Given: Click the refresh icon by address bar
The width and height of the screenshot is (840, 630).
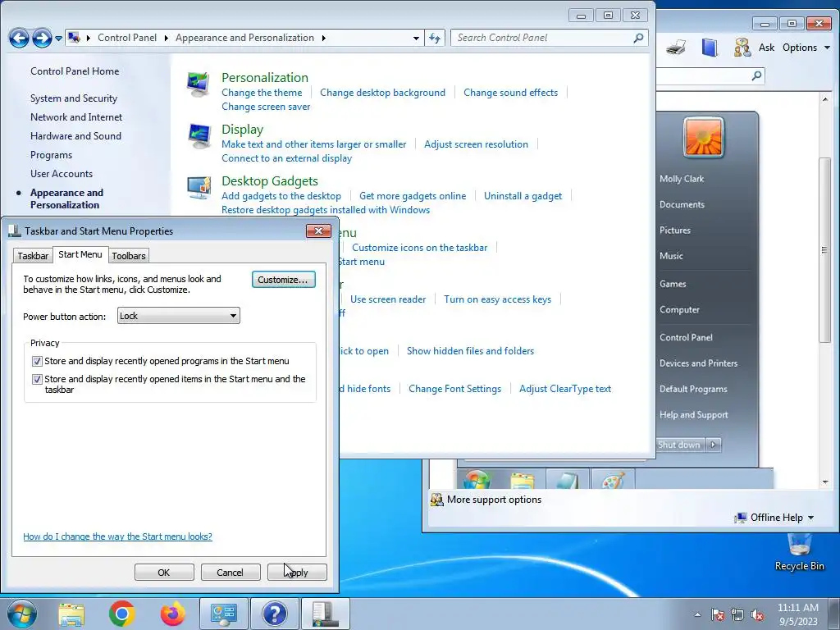Looking at the screenshot, I should coord(435,38).
